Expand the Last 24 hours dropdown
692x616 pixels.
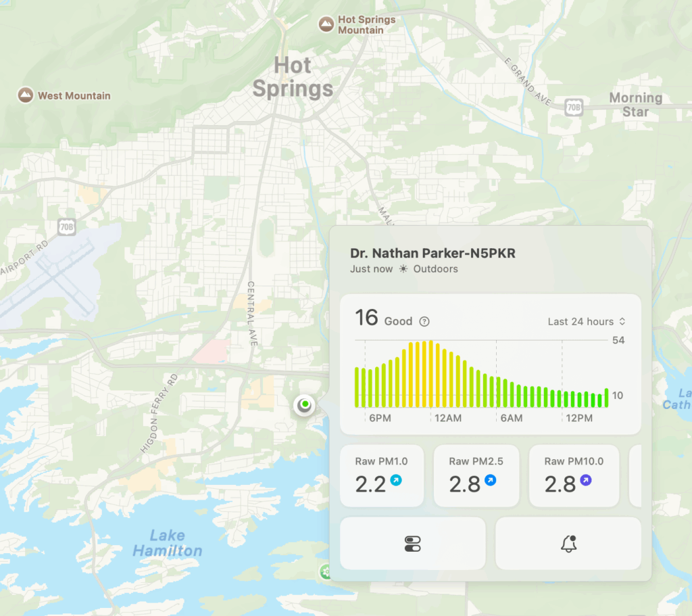point(587,322)
